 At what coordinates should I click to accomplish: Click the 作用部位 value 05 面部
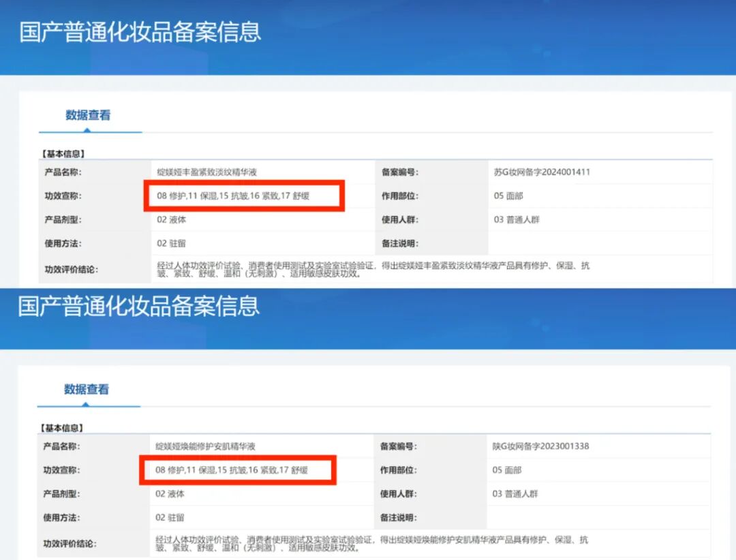(508, 196)
